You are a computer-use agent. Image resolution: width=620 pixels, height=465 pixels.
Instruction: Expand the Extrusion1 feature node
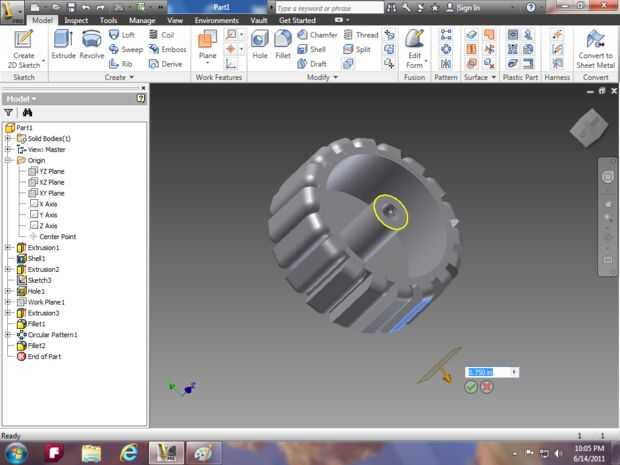[8, 248]
